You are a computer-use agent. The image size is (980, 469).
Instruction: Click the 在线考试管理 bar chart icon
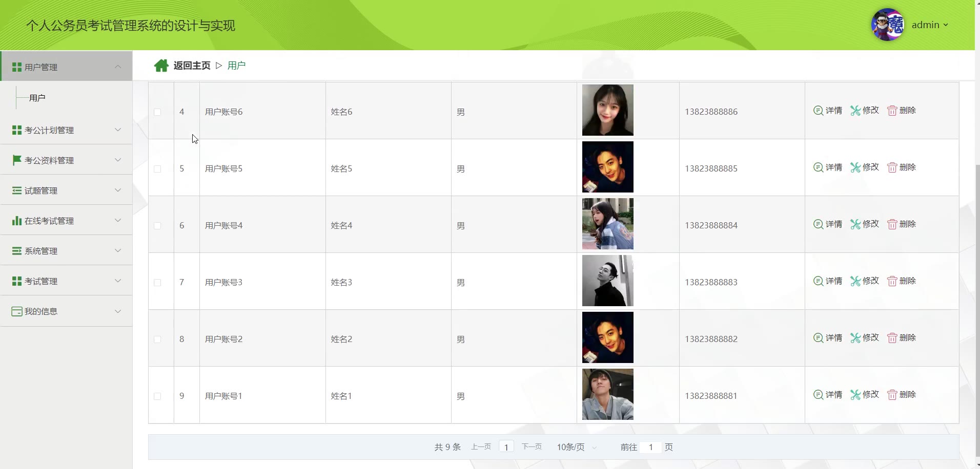click(x=17, y=221)
